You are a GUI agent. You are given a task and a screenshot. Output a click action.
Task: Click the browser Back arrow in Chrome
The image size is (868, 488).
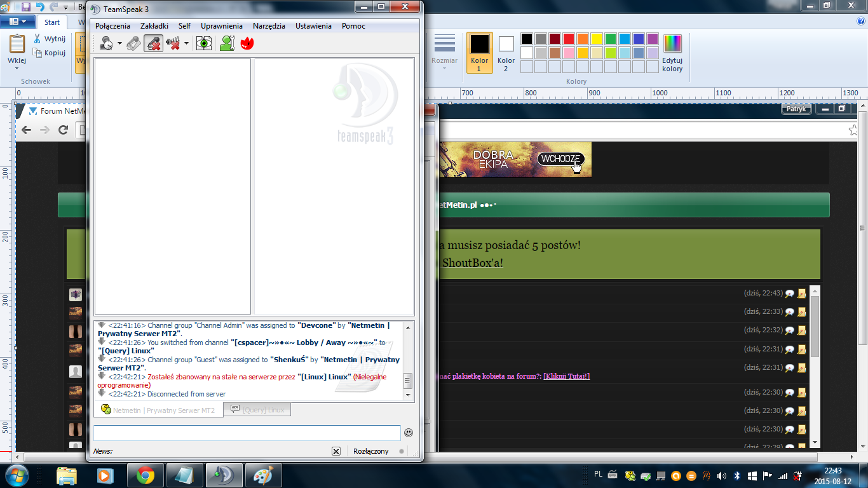[26, 130]
